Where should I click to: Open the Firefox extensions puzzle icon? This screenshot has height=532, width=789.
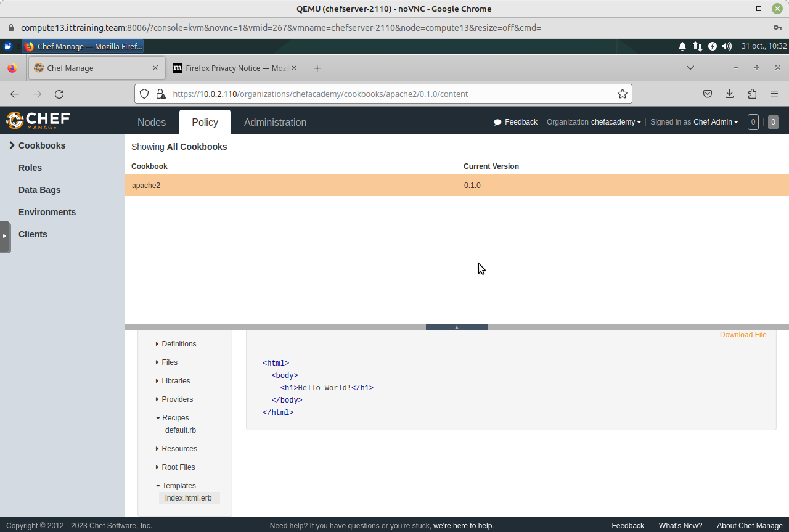pos(751,94)
